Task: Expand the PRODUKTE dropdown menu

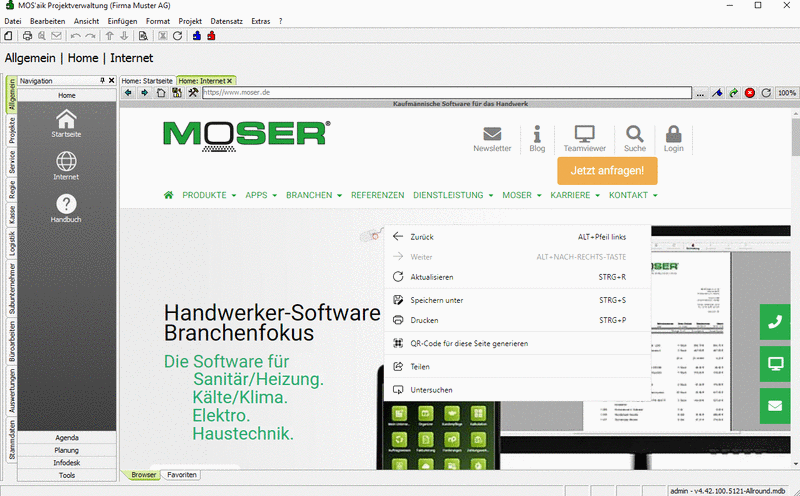Action: 209,195
